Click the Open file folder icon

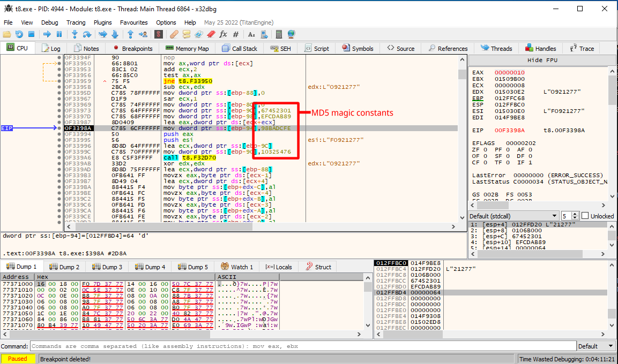pos(7,34)
